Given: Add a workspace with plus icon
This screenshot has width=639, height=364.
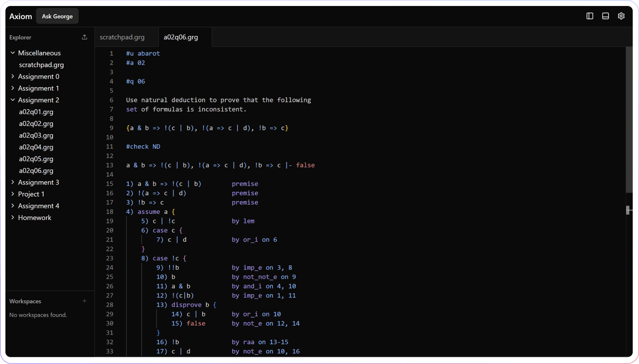Looking at the screenshot, I should coord(85,301).
